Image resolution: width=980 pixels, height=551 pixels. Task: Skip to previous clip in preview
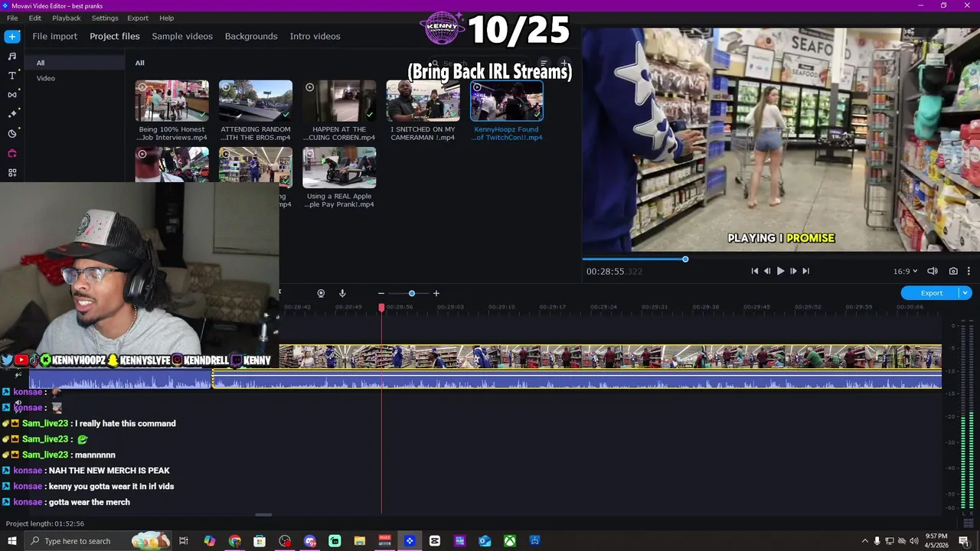pyautogui.click(x=754, y=271)
